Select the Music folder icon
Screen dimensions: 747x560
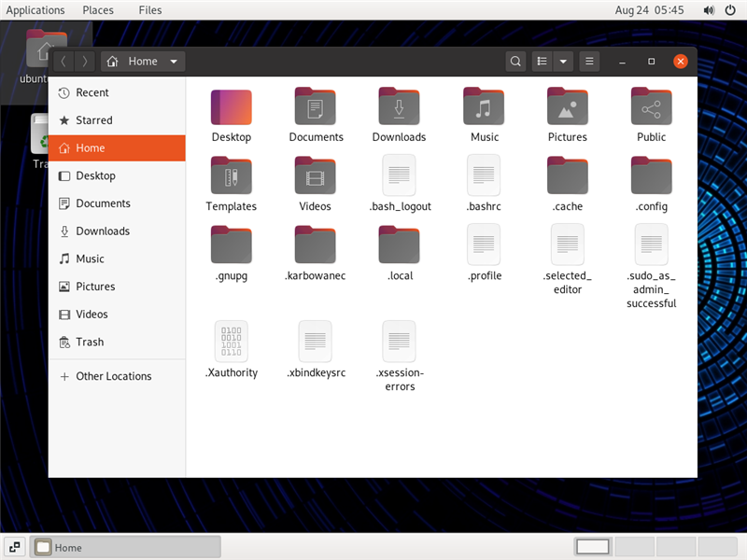pos(484,107)
